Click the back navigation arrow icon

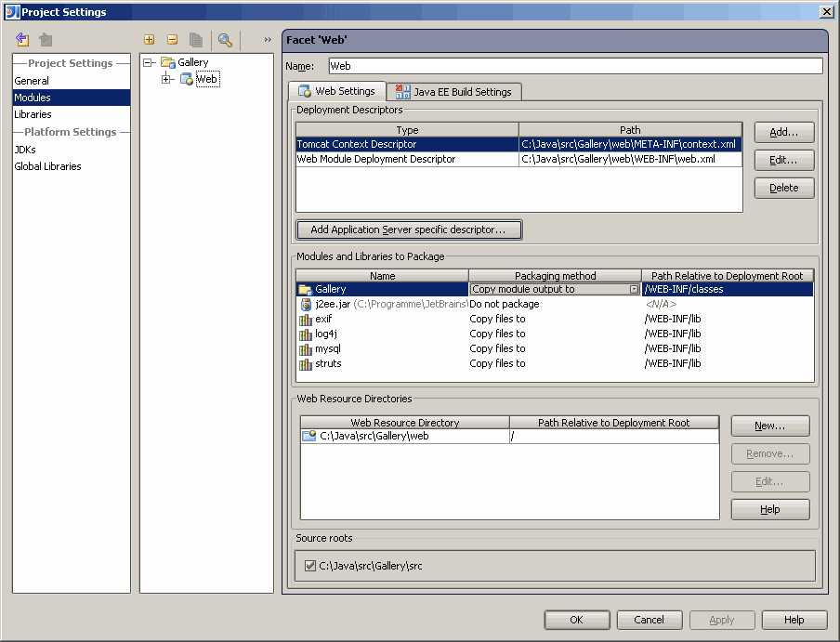point(21,40)
